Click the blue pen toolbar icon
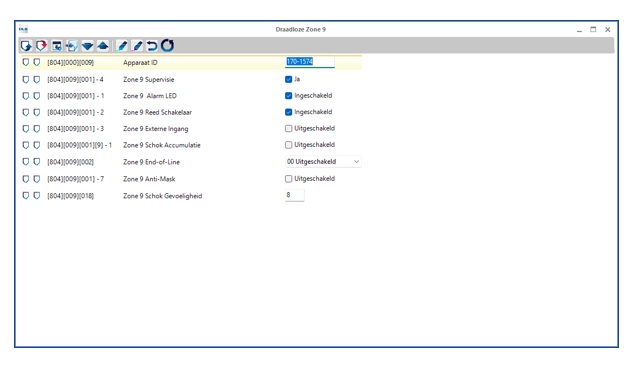This screenshot has height=369, width=633. click(122, 46)
